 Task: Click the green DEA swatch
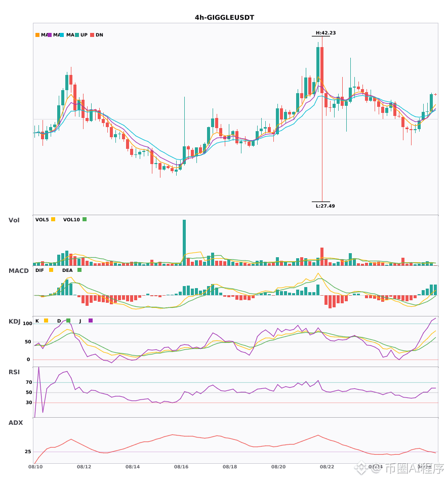pyautogui.click(x=79, y=270)
